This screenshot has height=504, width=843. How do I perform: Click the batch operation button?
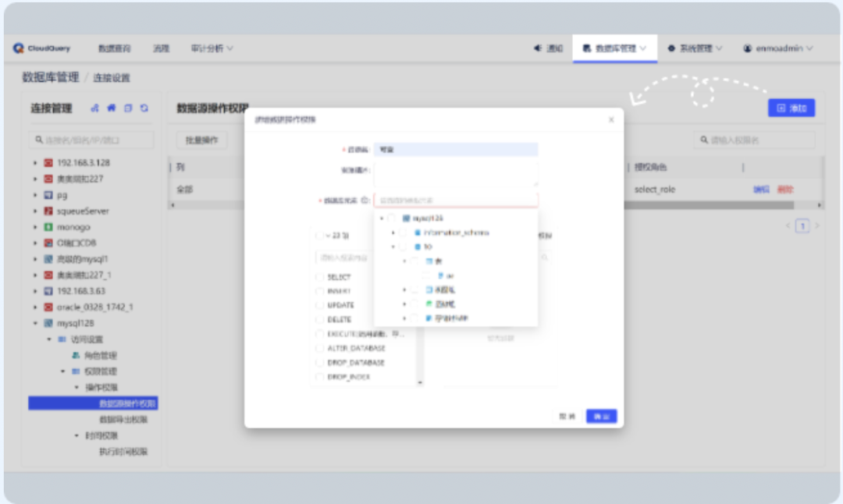(x=201, y=140)
